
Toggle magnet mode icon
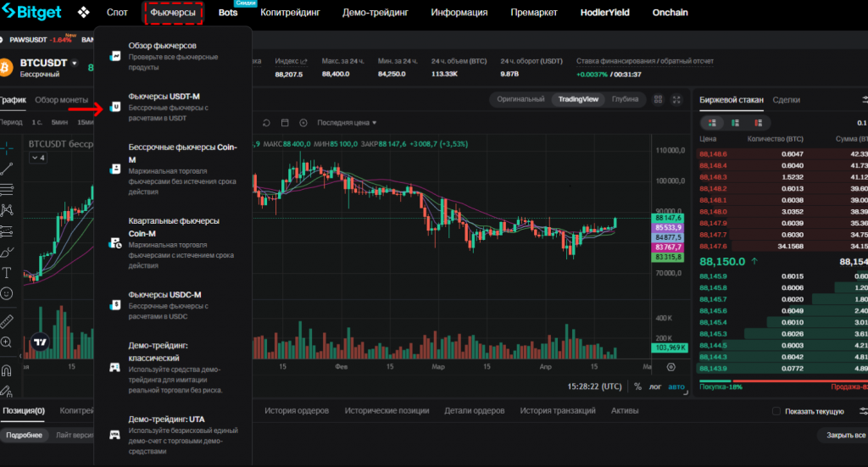tap(7, 370)
